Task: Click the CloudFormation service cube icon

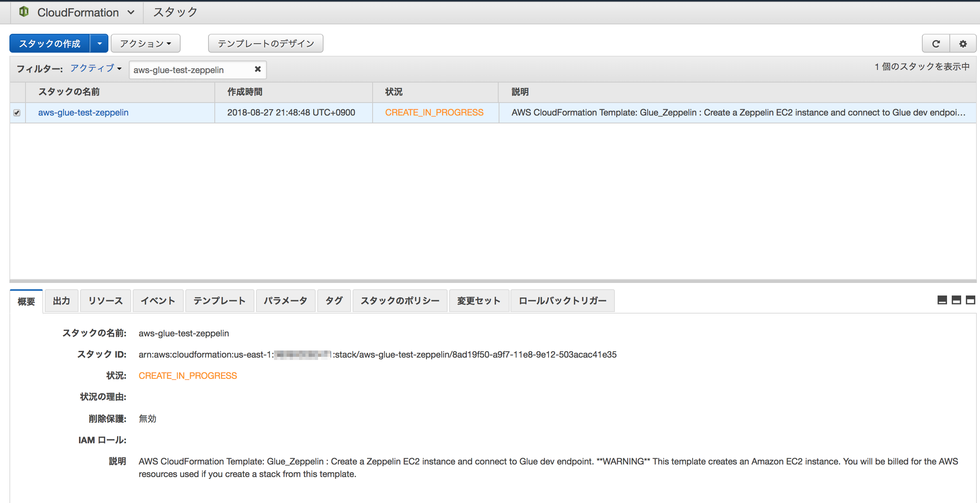Action: coord(24,12)
